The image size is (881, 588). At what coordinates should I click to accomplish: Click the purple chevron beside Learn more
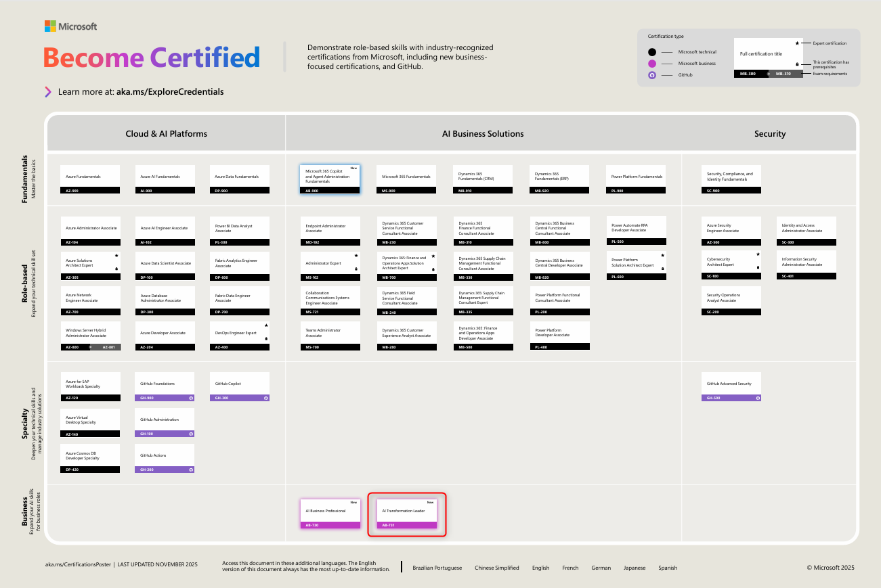pyautogui.click(x=48, y=91)
